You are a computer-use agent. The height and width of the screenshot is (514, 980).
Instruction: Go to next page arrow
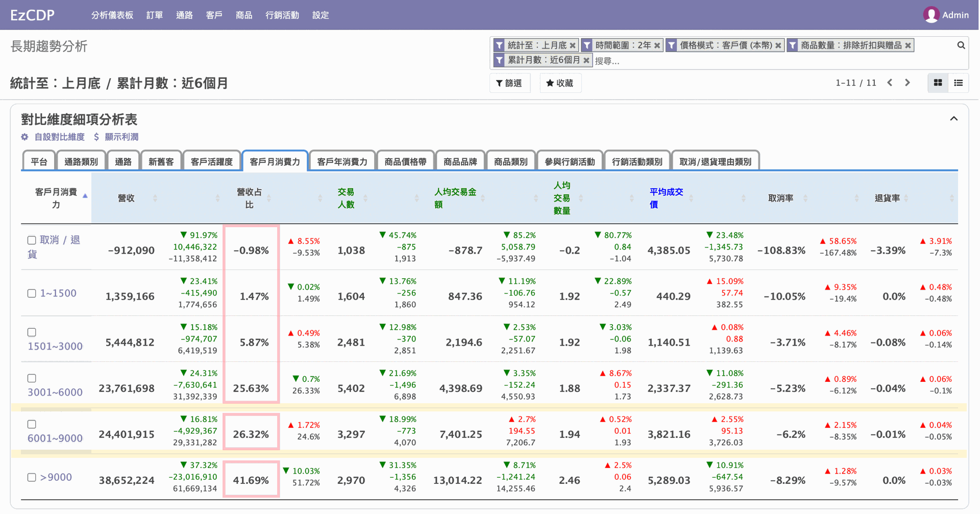[908, 83]
